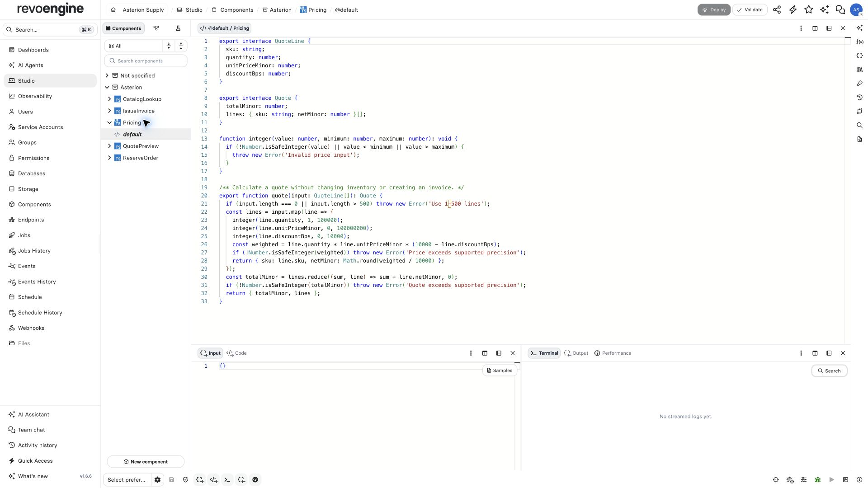Image resolution: width=868 pixels, height=488 pixels.
Task: Switch to the Performance tab
Action: (x=613, y=353)
